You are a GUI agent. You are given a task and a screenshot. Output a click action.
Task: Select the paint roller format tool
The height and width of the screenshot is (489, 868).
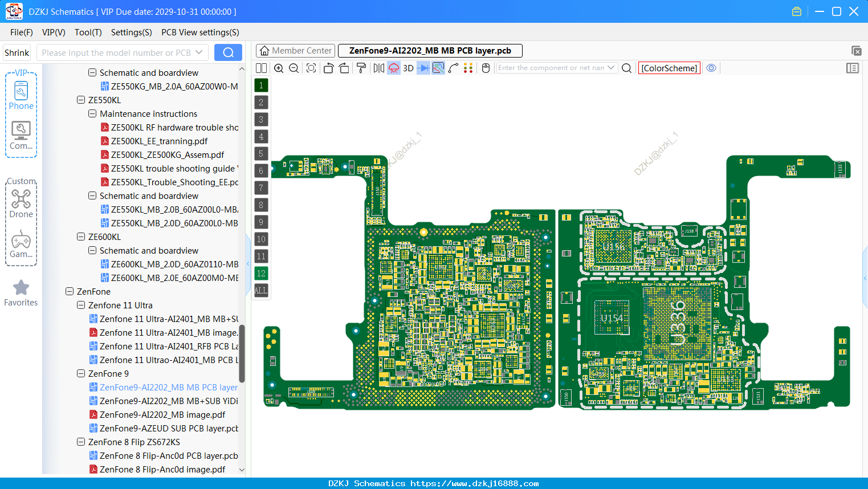(361, 68)
